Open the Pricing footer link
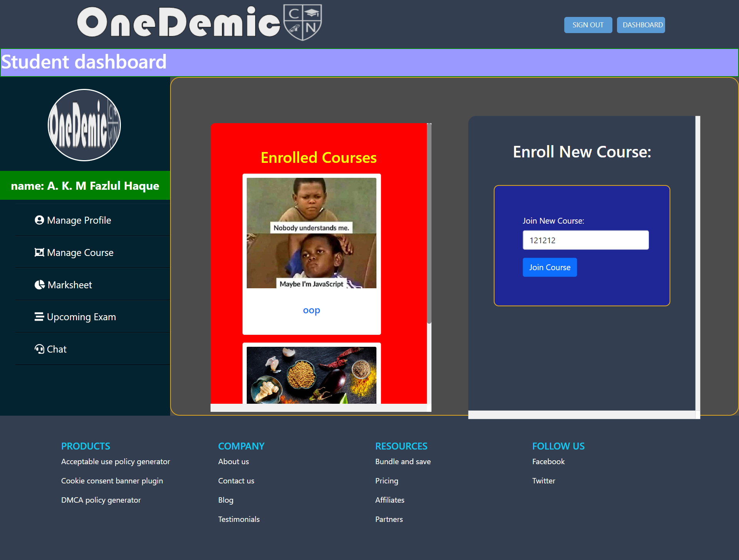 pos(387,481)
